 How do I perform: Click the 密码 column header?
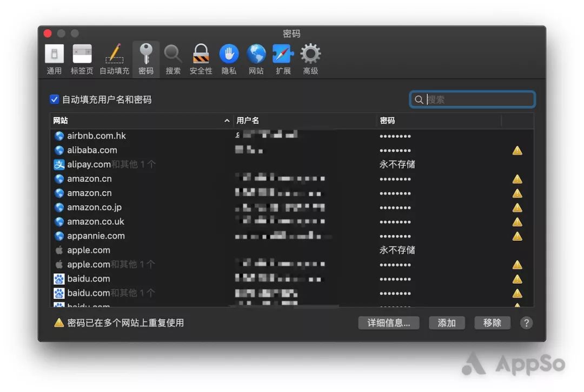click(387, 121)
